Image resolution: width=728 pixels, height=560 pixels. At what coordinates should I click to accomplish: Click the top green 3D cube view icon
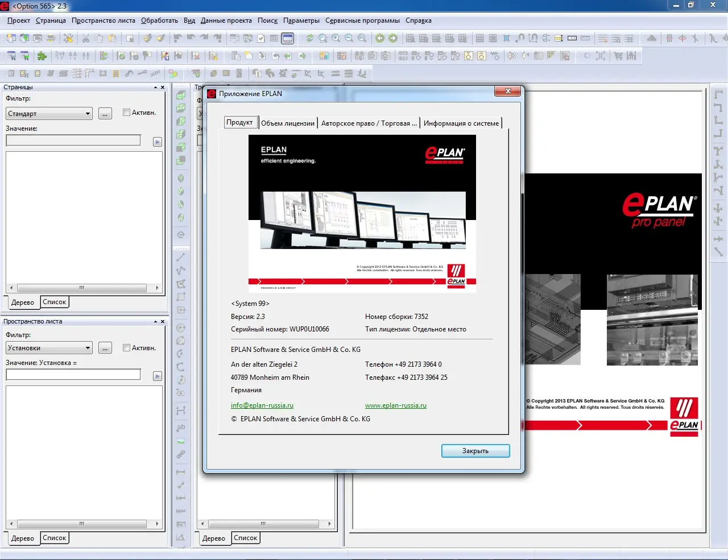coord(181,95)
